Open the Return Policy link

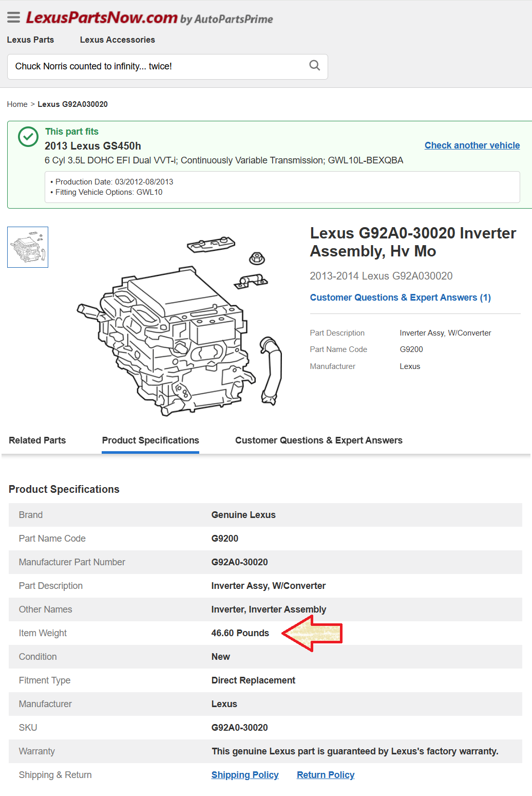[326, 775]
